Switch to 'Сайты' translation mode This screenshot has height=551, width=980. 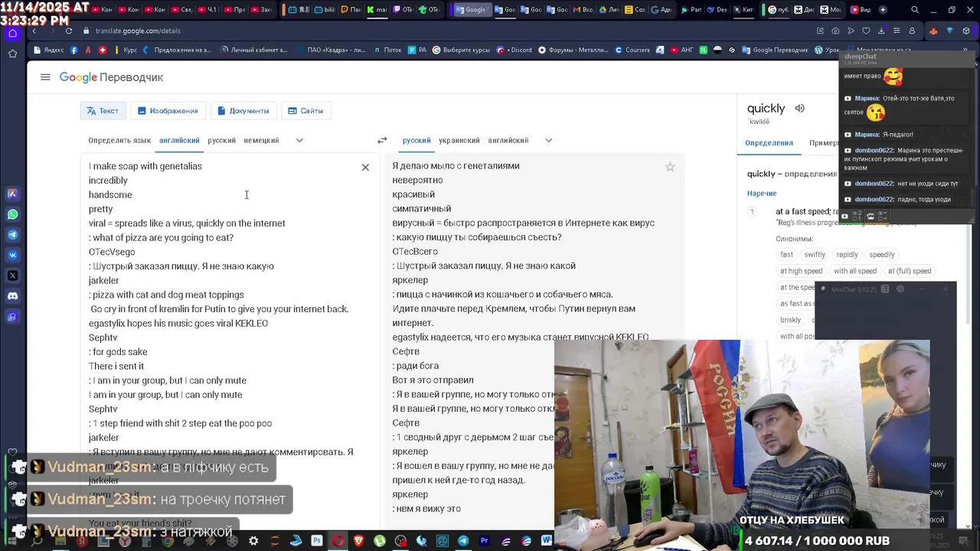point(305,111)
